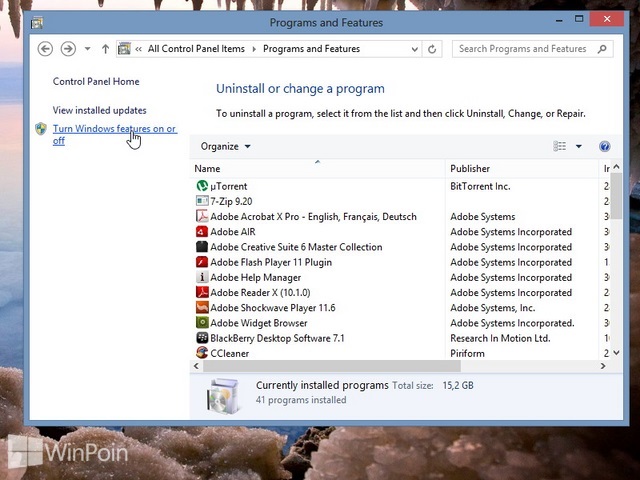Viewport: 640px width, 480px height.
Task: Select the µTorrent program name
Action: pyautogui.click(x=229, y=187)
